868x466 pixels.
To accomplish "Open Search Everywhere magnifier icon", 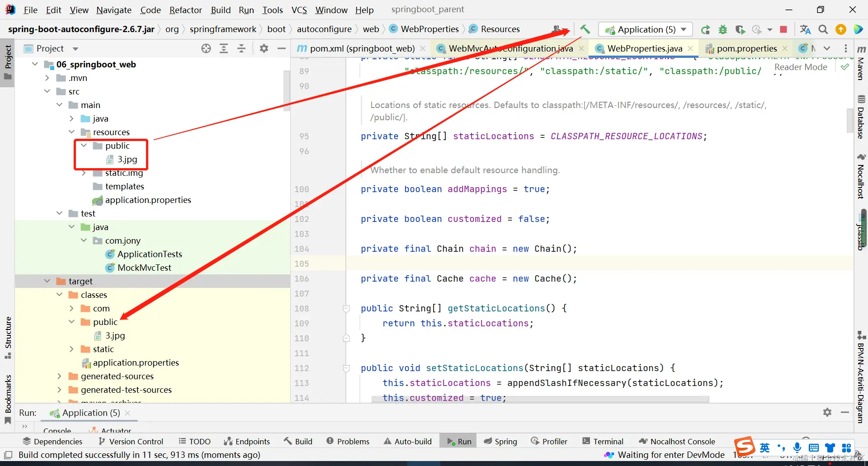I will coord(823,30).
